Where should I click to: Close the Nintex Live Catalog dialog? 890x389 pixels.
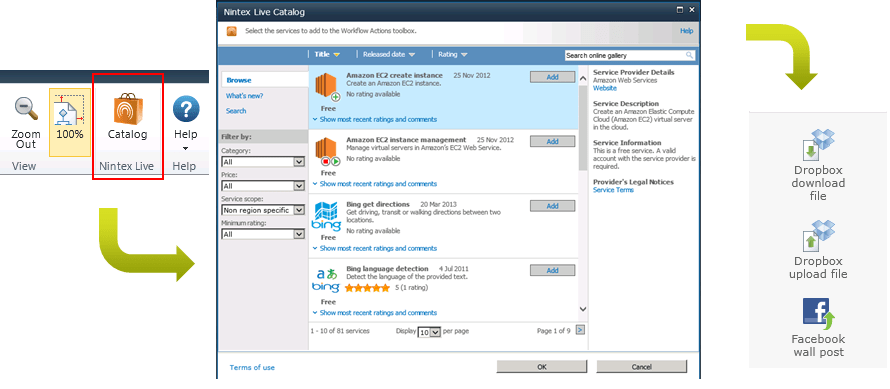[x=691, y=10]
